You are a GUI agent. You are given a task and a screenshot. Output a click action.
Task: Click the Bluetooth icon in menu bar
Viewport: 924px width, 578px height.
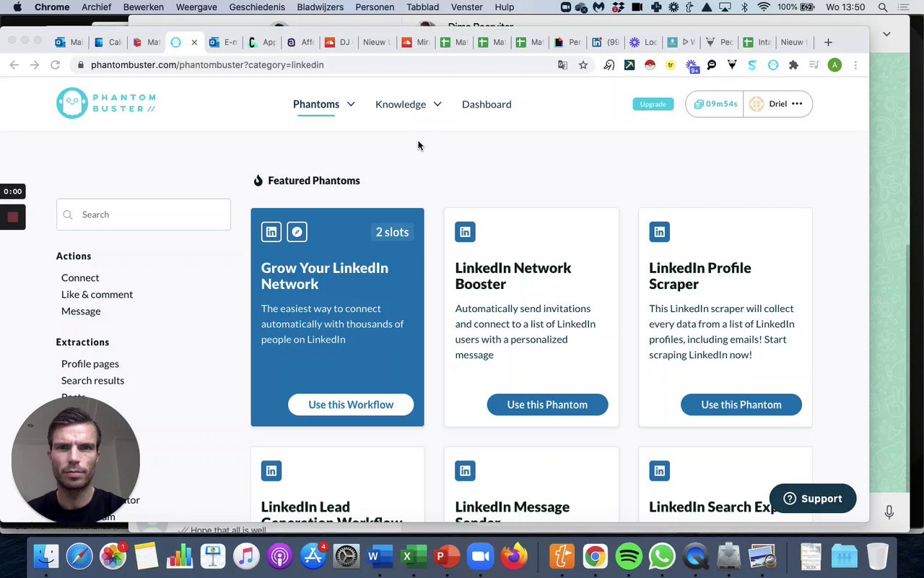(745, 7)
